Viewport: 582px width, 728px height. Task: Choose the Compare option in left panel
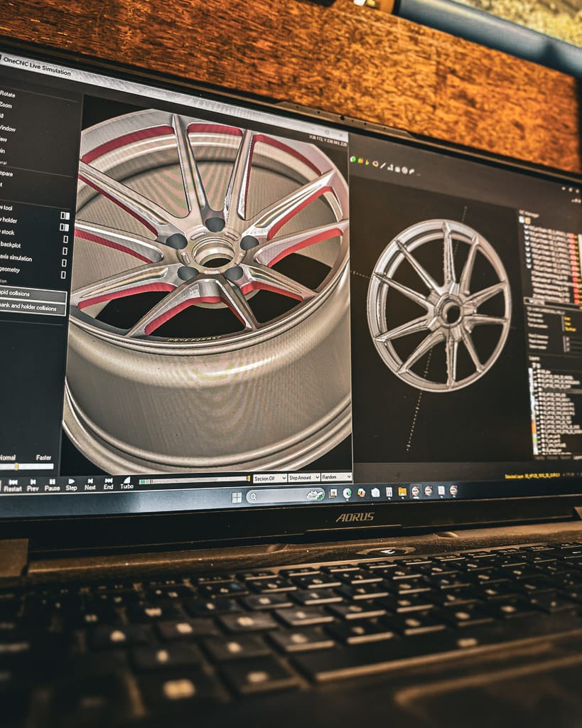[6, 173]
